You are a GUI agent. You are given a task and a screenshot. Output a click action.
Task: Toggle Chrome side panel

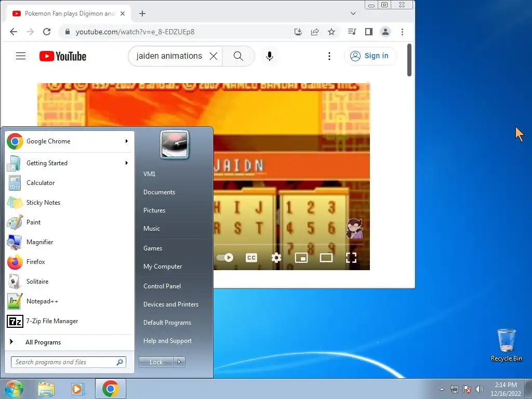tap(369, 32)
